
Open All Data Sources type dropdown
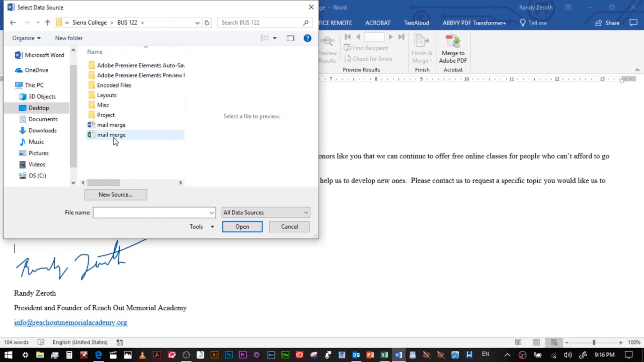(x=266, y=213)
